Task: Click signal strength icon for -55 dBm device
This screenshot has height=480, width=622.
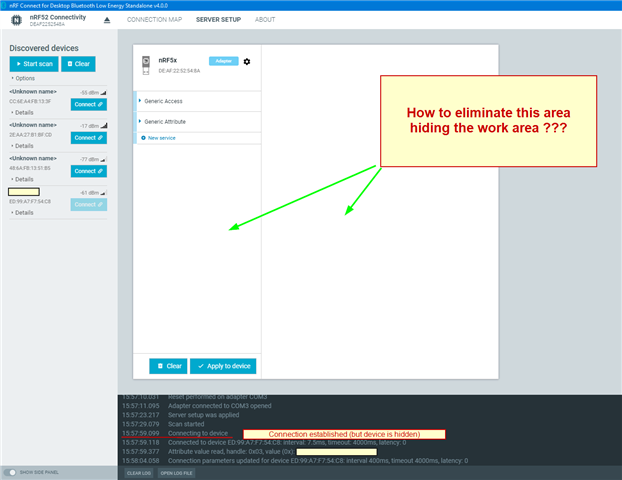Action: coord(104,92)
